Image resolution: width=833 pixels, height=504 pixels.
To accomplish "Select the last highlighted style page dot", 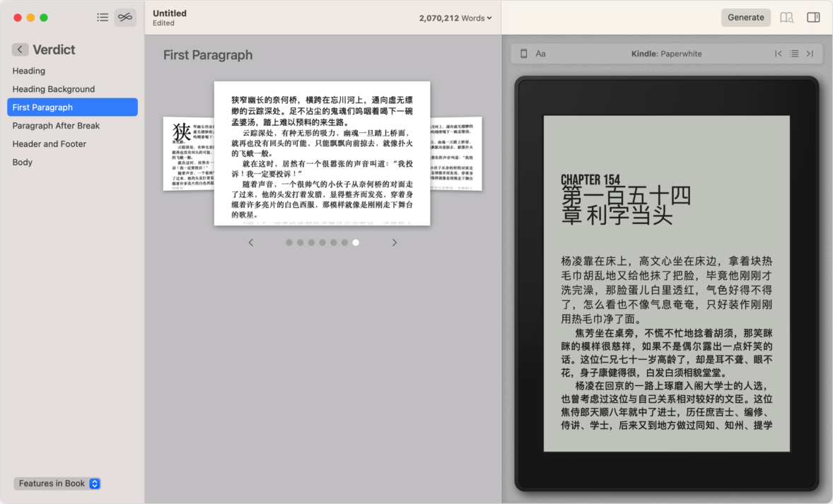I will [356, 242].
